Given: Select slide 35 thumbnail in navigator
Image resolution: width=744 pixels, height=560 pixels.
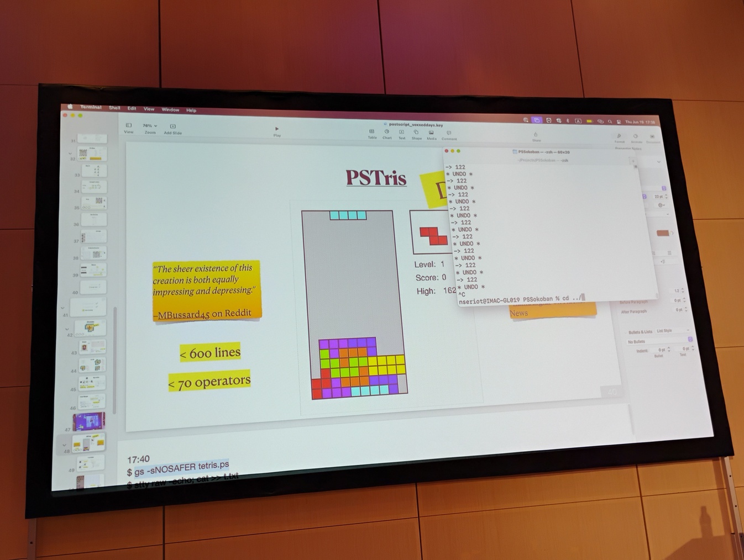Looking at the screenshot, I should 93,203.
